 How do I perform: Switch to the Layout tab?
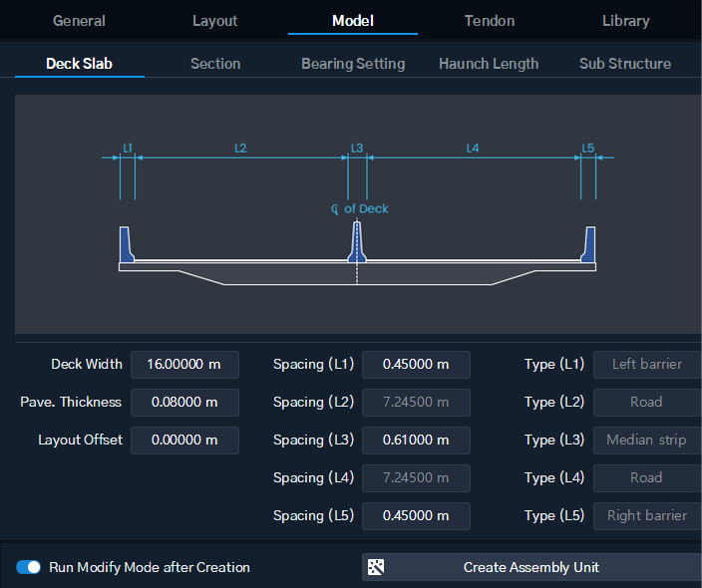coord(215,21)
